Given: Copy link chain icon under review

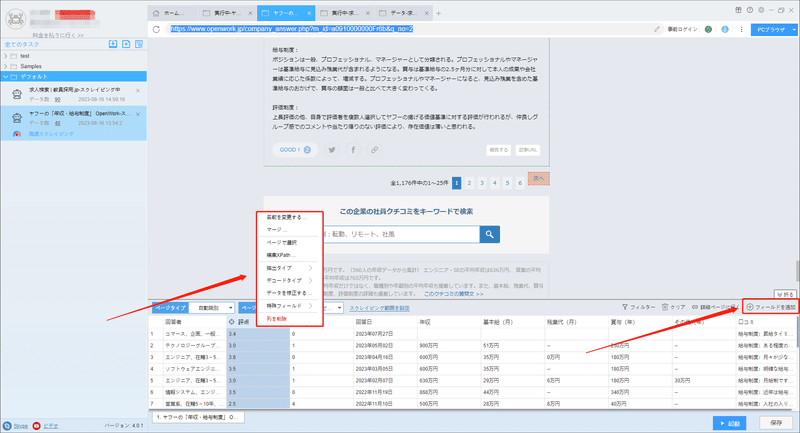Looking at the screenshot, I should [374, 150].
